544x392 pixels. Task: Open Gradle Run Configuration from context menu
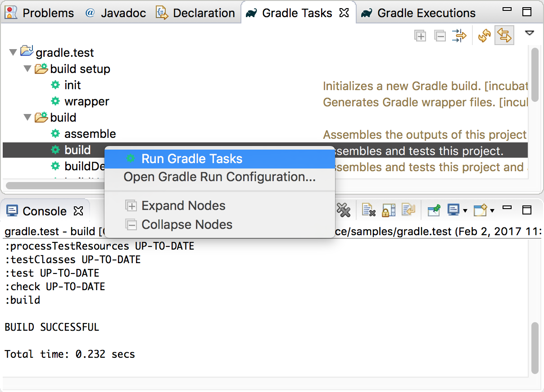pyautogui.click(x=220, y=177)
